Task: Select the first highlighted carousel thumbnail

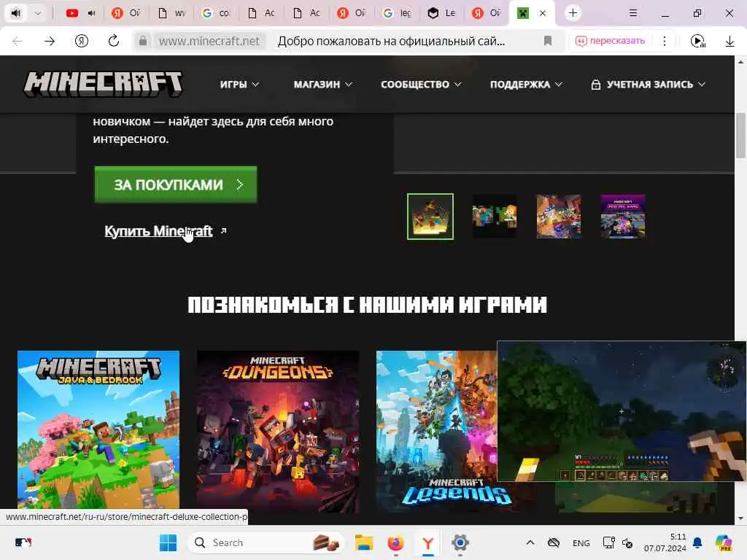Action: pos(430,217)
